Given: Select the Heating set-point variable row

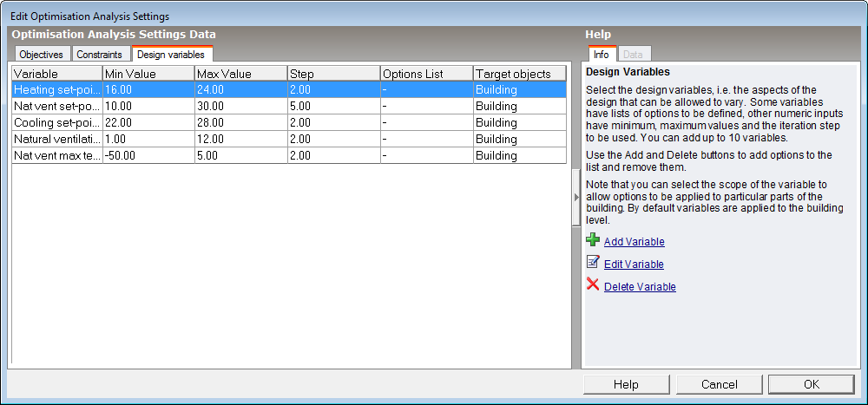Looking at the screenshot, I should (56, 89).
